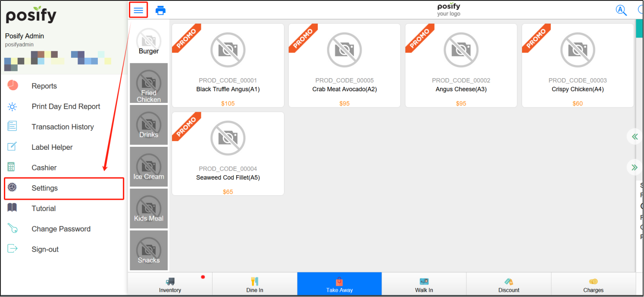Click the double right chevron expander

point(635,167)
